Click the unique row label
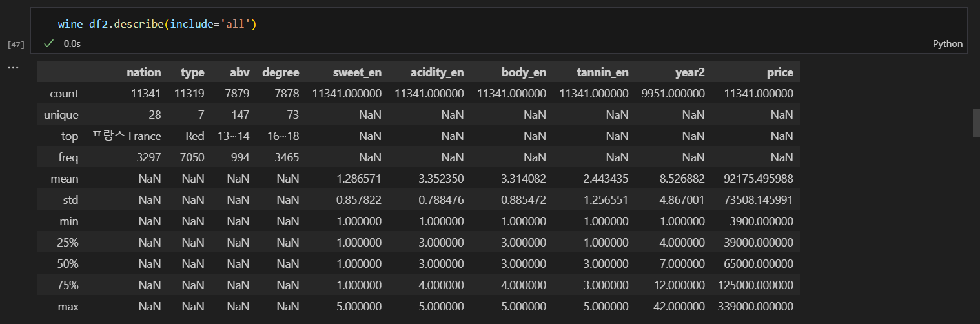The width and height of the screenshot is (980, 324). 61,115
